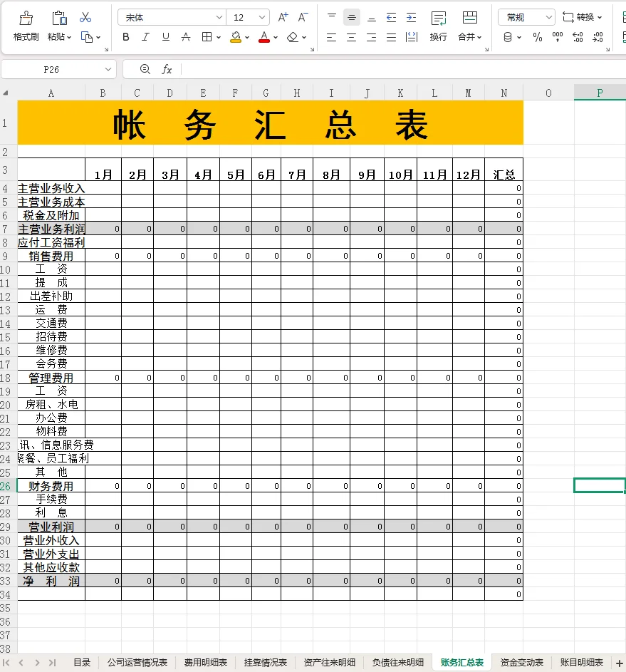Center text horizontally
Screen dimensions: 626x672
click(352, 38)
